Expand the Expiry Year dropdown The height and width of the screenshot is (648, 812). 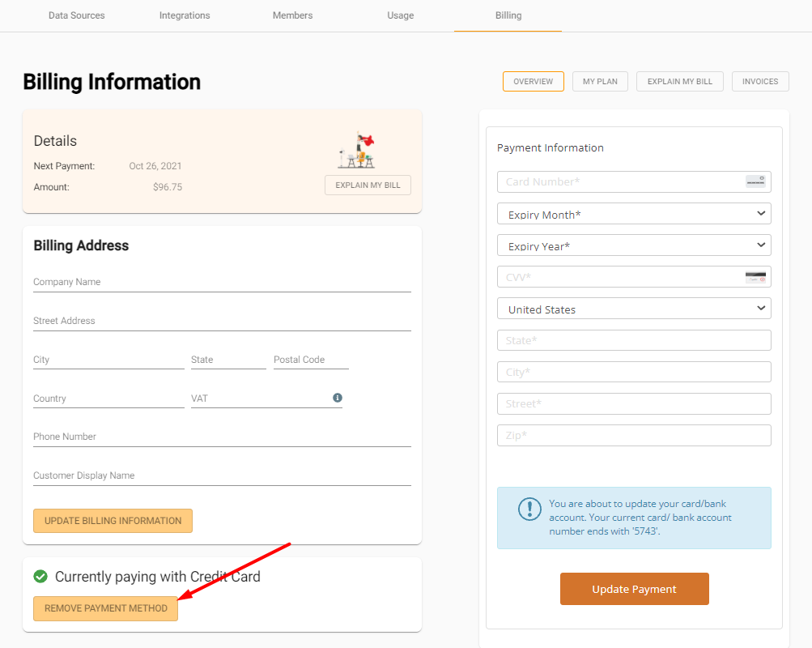pos(634,245)
